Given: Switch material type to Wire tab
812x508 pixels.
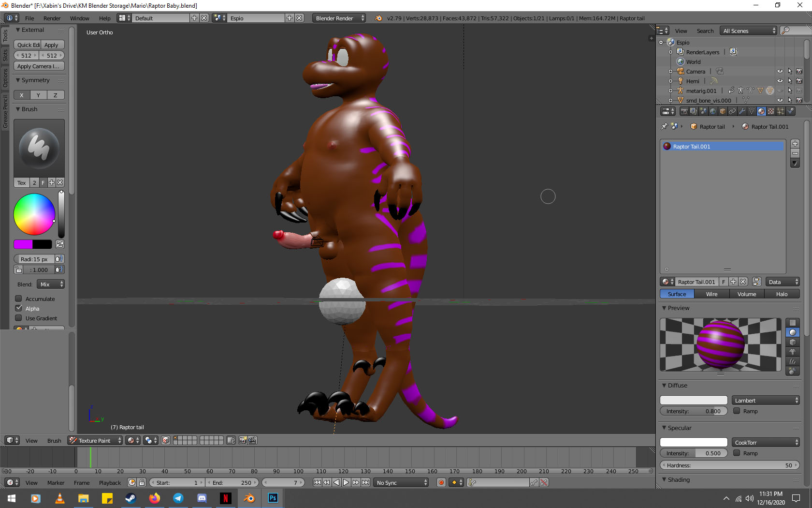Looking at the screenshot, I should coord(711,294).
